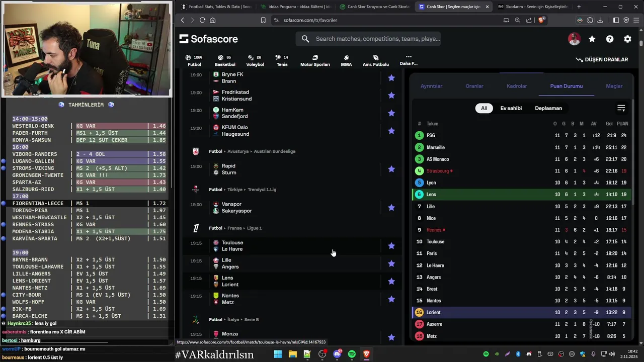Image resolution: width=644 pixels, height=362 pixels.
Task: Open the help question mark icon
Action: [x=610, y=39]
